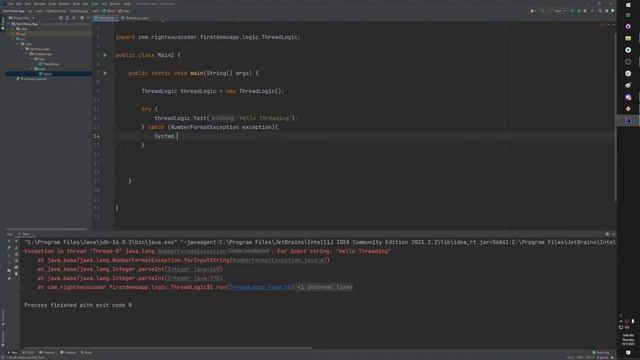Click the NumberFormatException.java:67 link

point(280,260)
